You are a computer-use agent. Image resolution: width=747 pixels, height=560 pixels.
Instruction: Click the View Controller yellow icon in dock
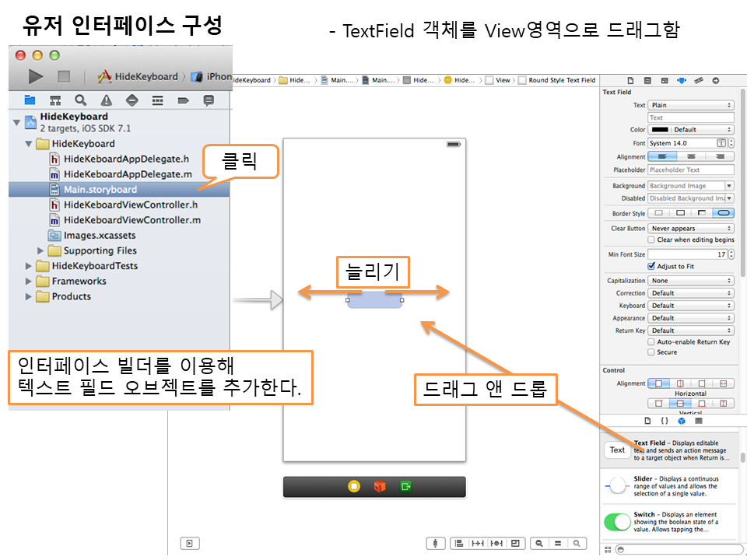click(354, 487)
